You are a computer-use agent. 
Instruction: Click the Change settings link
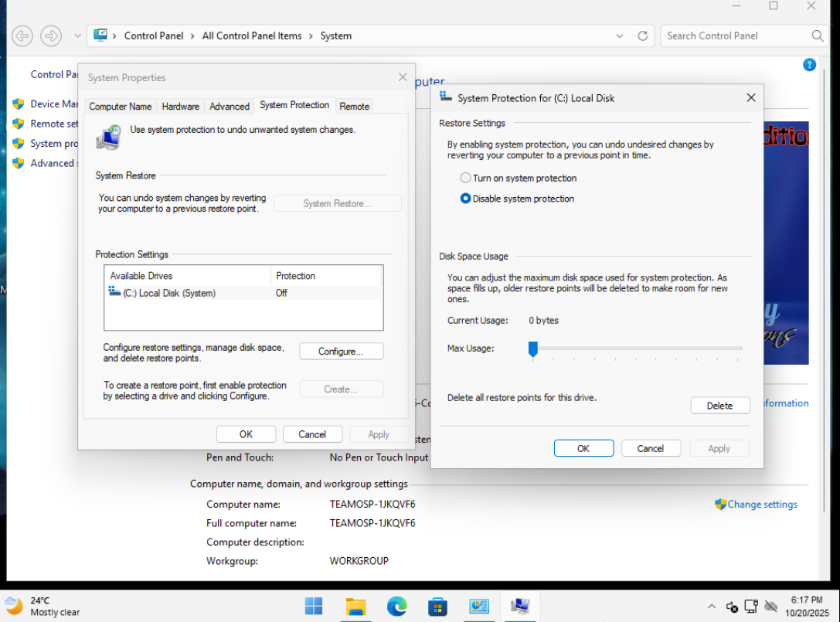click(x=762, y=505)
